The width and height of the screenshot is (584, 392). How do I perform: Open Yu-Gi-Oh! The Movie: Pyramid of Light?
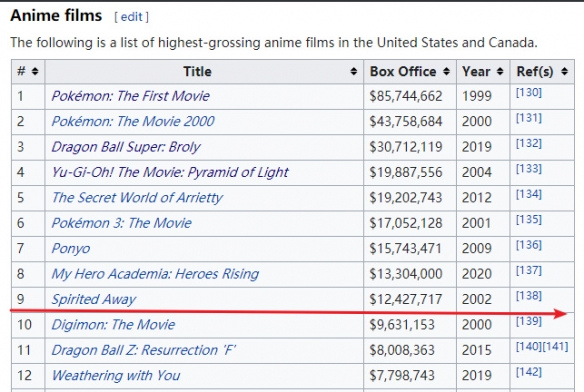point(170,173)
